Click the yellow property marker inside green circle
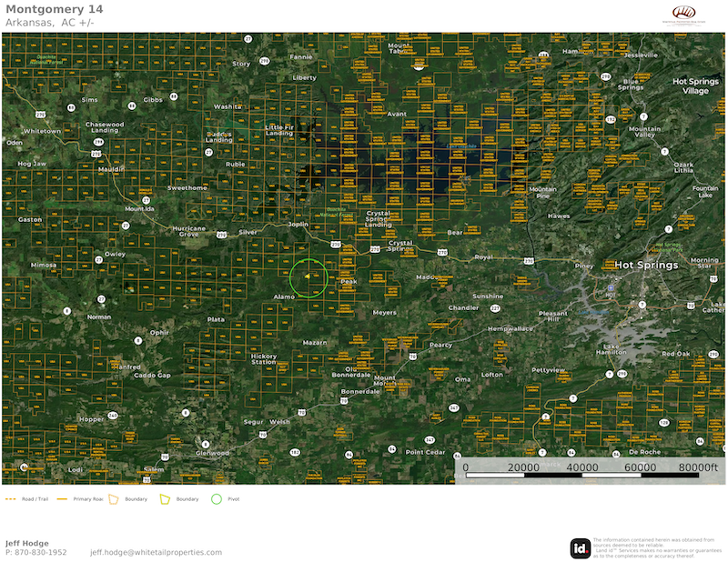Image resolution: width=728 pixels, height=562 pixels. 308,277
